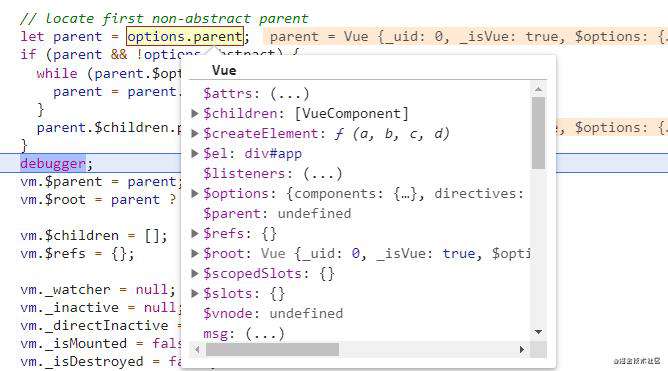
Task: Expand the $scopedSlots object
Action: [x=195, y=273]
